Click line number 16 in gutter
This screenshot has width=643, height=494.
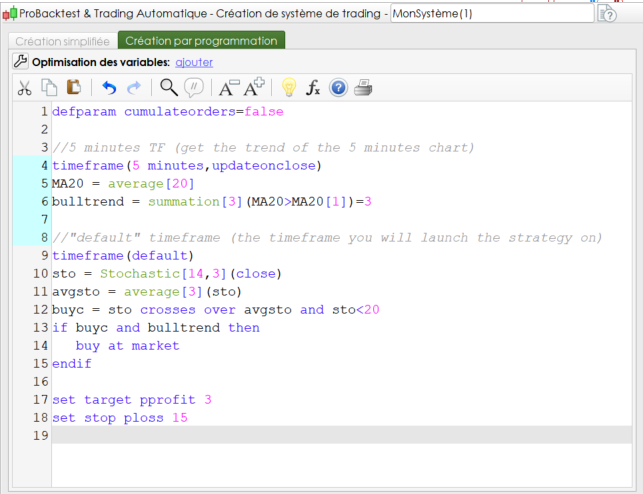coord(41,382)
